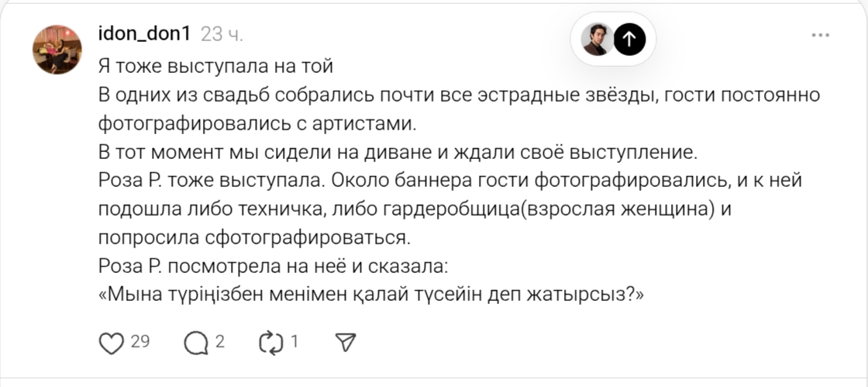The width and height of the screenshot is (868, 387).
Task: Open idon_don1's profile picture
Action: (x=57, y=49)
